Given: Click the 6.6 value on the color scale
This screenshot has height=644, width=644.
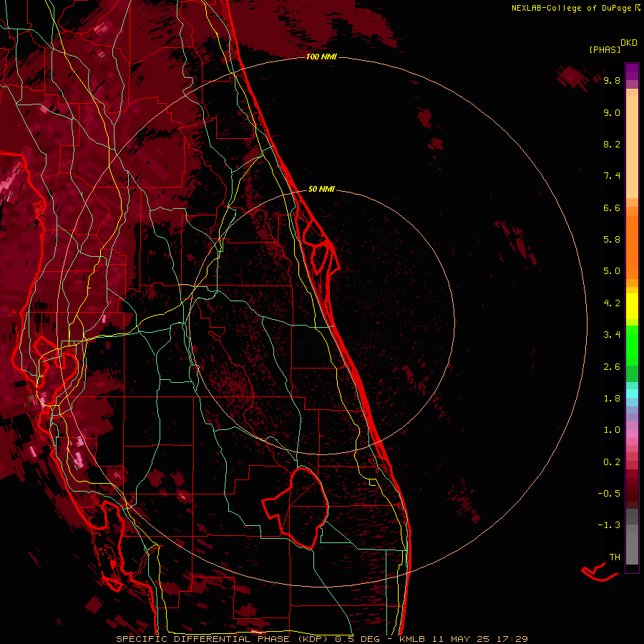Looking at the screenshot, I should [612, 208].
